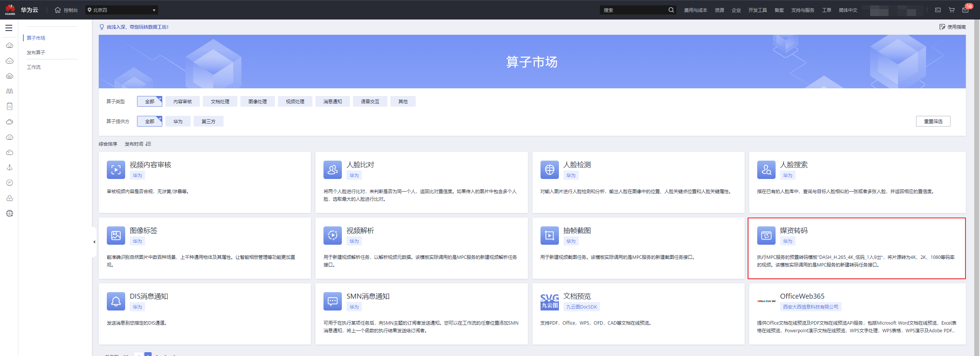Expand the 开发工具 menu

point(758,10)
